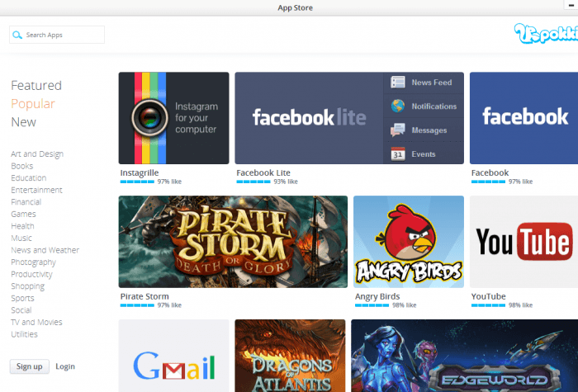Click YouTube's 98% like rating bar
This screenshot has height=392, width=578.
(488, 305)
